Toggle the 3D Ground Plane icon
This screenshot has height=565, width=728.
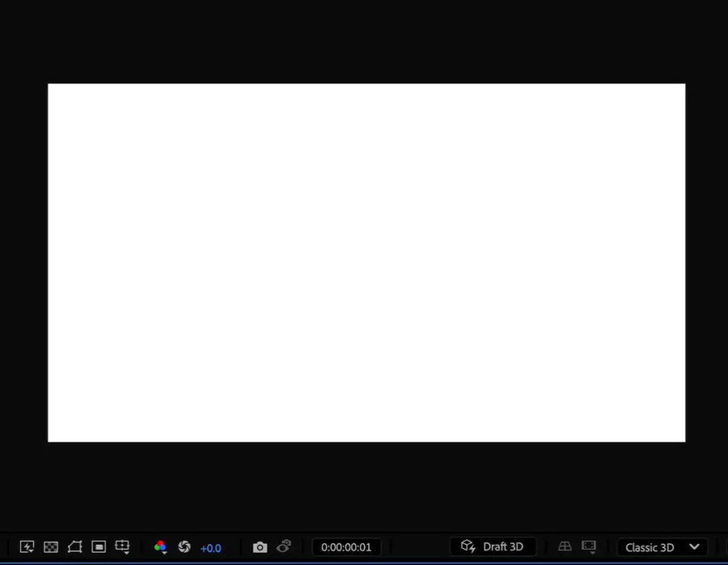click(565, 546)
